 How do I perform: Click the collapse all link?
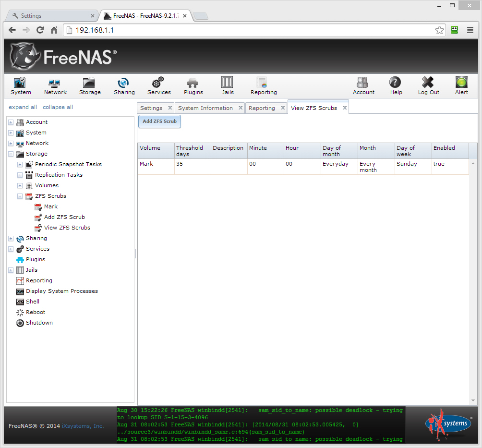[x=58, y=107]
